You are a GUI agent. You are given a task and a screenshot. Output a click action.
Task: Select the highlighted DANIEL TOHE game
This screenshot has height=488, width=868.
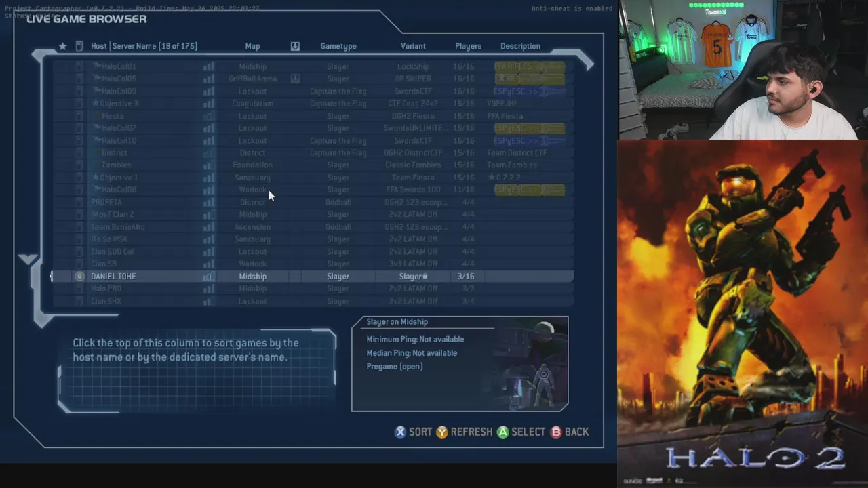coord(313,277)
